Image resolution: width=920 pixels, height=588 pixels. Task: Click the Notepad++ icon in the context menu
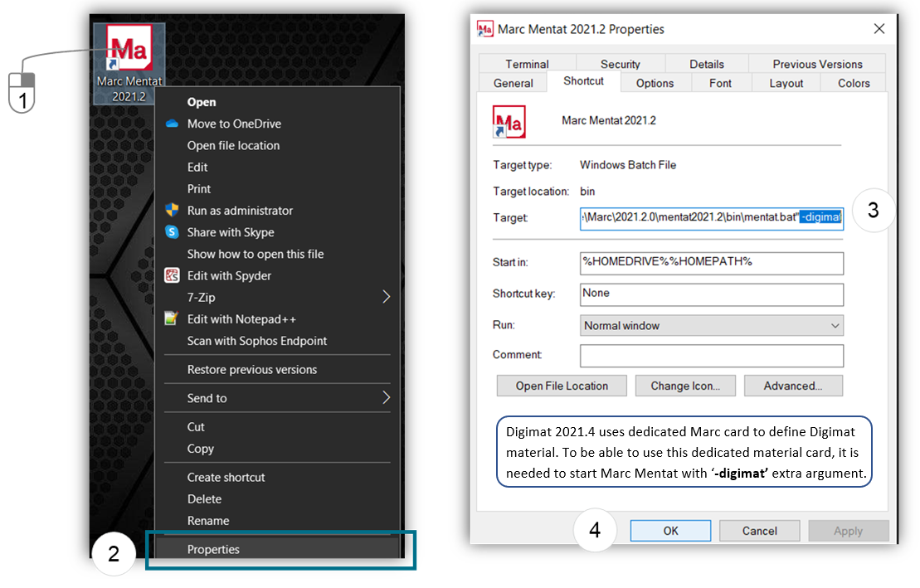click(x=172, y=318)
